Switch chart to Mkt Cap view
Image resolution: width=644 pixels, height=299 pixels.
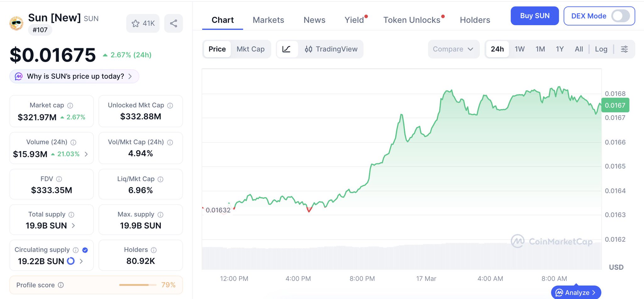(x=250, y=49)
